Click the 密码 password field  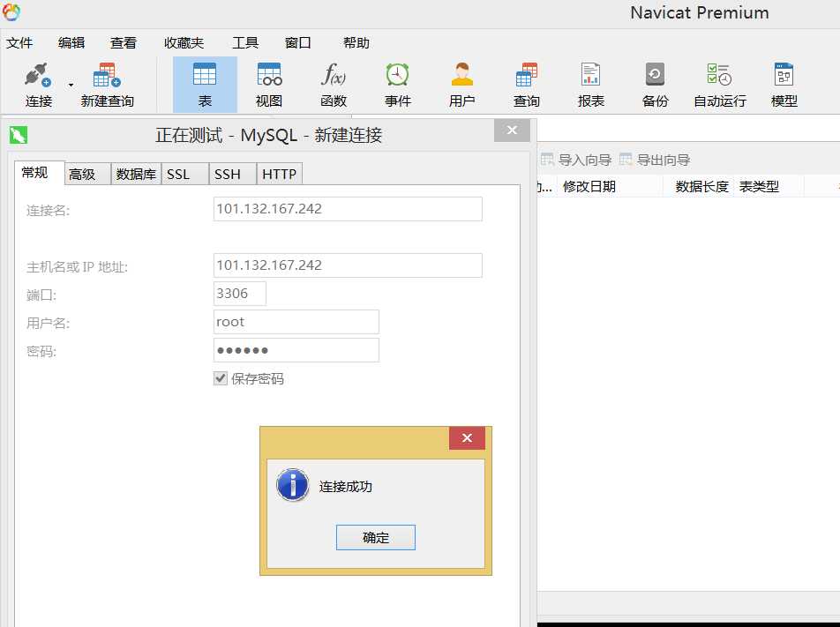point(296,350)
